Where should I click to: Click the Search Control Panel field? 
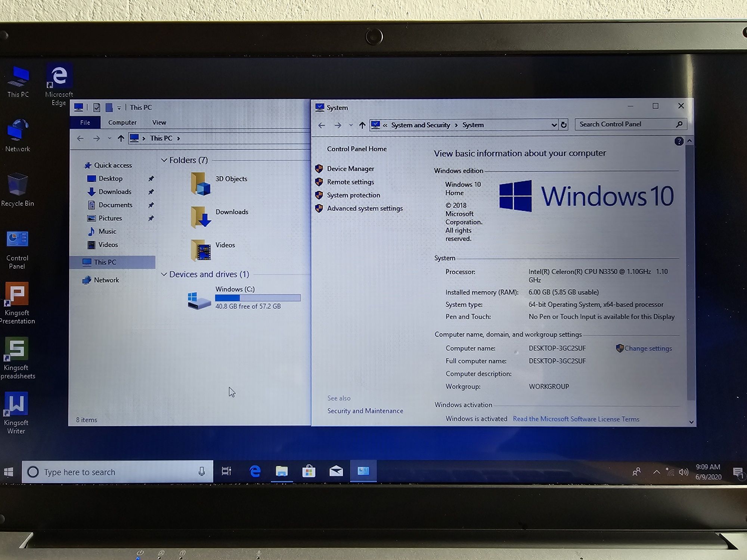click(x=630, y=124)
